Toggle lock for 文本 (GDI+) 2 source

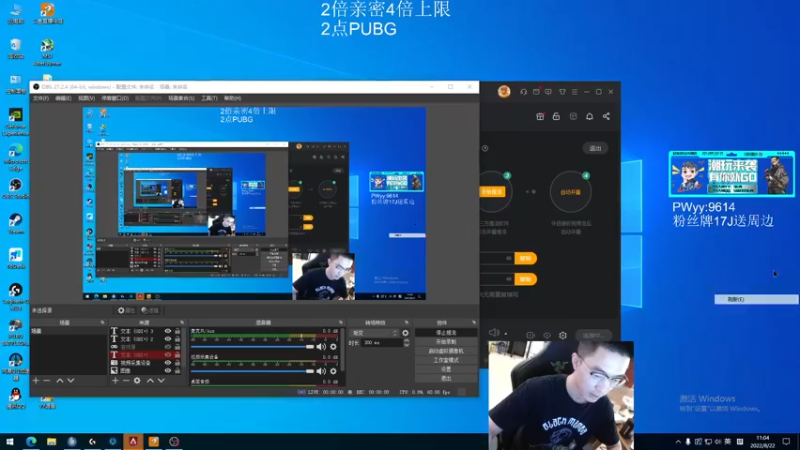tap(178, 339)
